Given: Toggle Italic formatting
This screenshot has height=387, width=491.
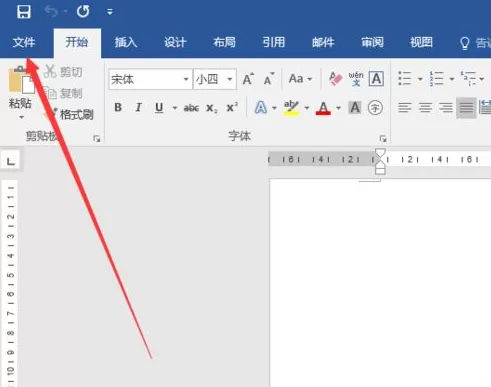Looking at the screenshot, I should tap(138, 108).
